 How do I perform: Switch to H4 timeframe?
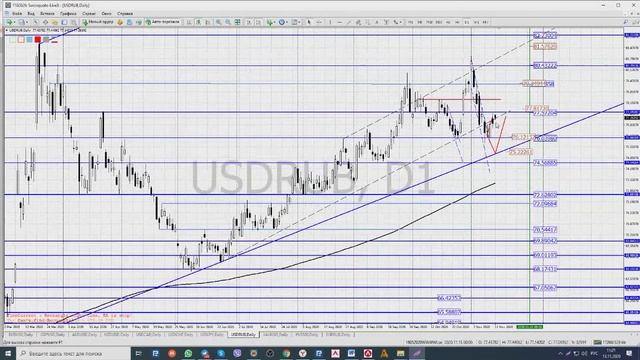[x=457, y=22]
